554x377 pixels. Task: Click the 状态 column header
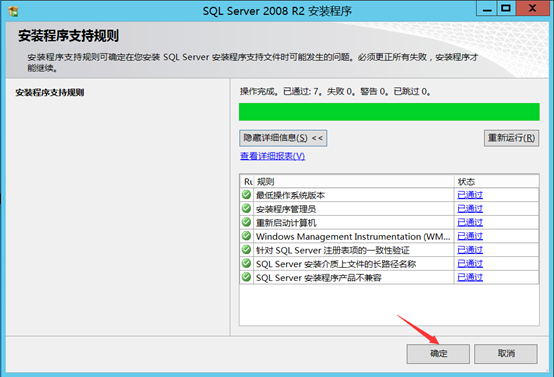click(496, 182)
